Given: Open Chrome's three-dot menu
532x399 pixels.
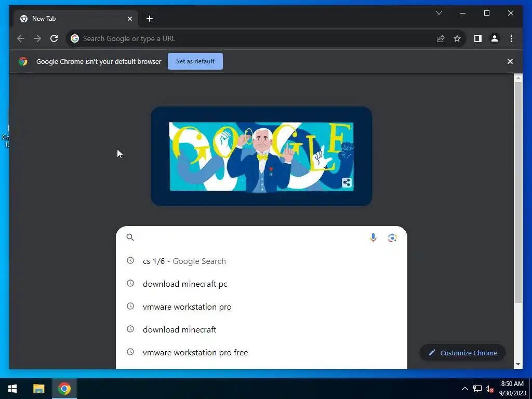Looking at the screenshot, I should (511, 38).
